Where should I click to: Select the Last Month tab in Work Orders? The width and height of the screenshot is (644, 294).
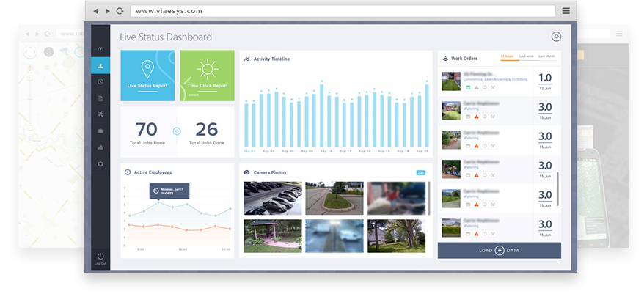click(546, 56)
